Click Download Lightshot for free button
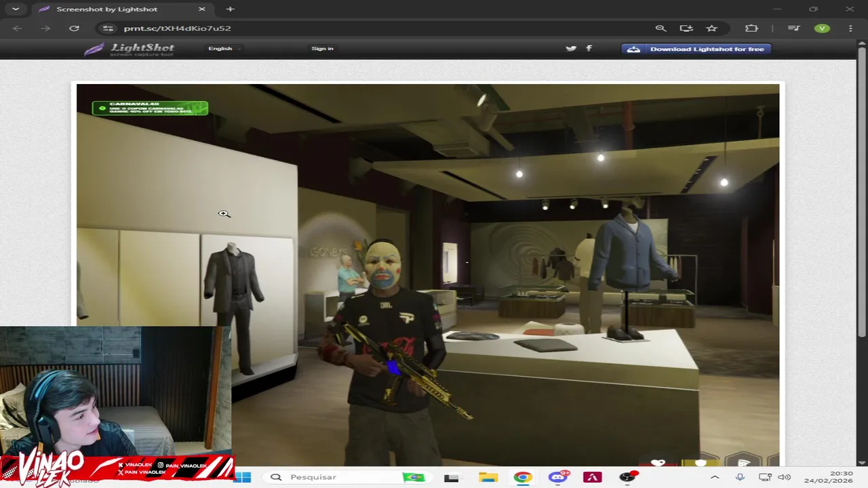This screenshot has width=868, height=488. click(696, 49)
